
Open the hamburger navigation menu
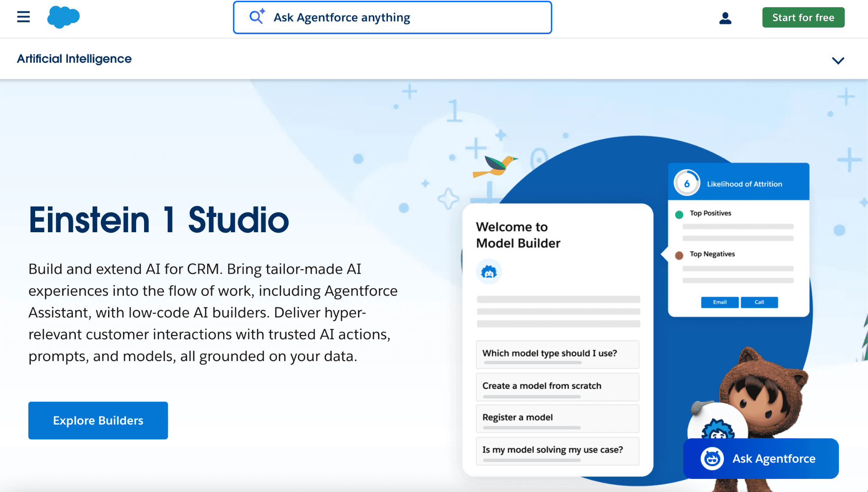point(23,17)
